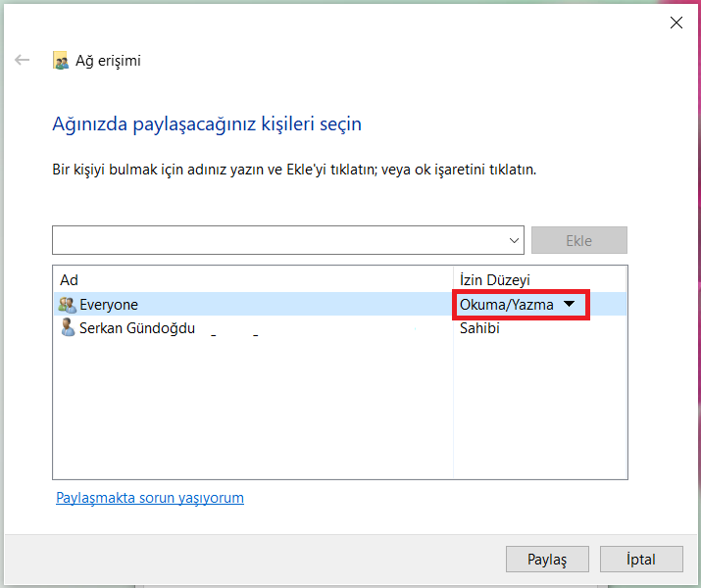Click the İptal button
The image size is (701, 588).
click(641, 559)
